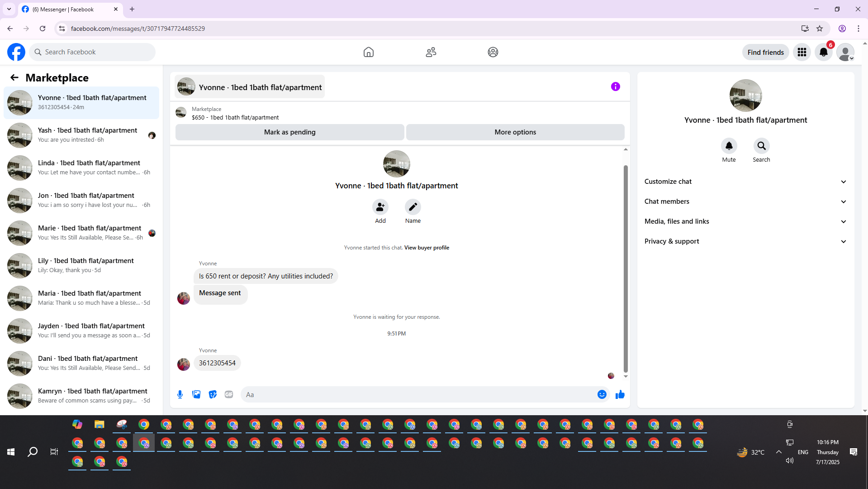The image size is (868, 489).
Task: Open the account profile avatar menu
Action: [x=845, y=52]
